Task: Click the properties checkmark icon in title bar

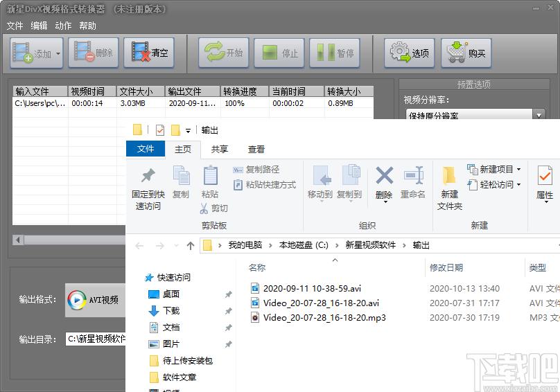Action: (160, 130)
